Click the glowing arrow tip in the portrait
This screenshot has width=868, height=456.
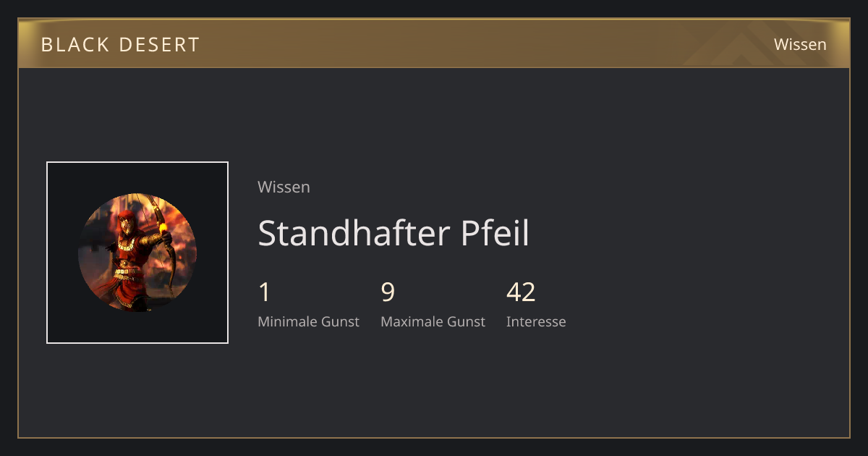click(x=164, y=229)
